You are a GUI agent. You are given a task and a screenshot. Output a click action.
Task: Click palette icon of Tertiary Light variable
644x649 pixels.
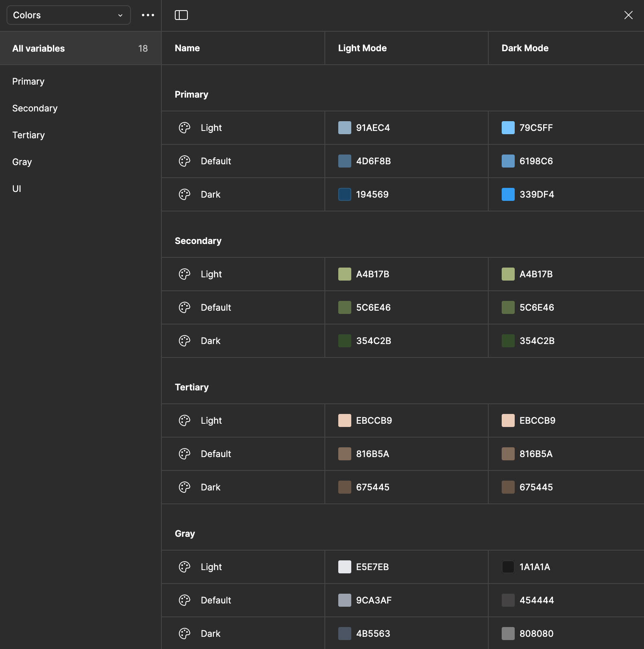click(x=185, y=420)
